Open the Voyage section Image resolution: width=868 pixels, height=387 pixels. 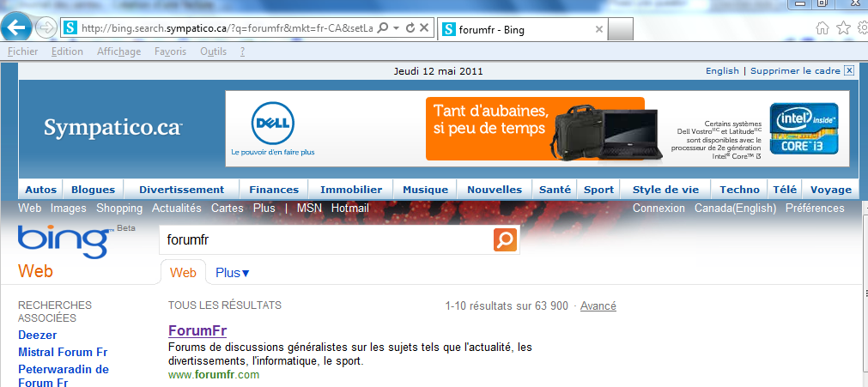tap(830, 190)
